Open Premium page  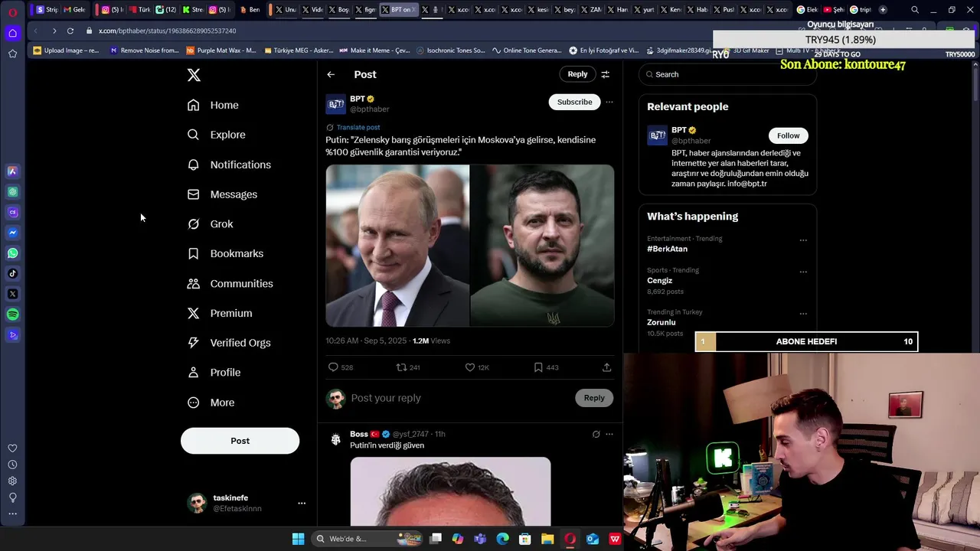(x=220, y=313)
